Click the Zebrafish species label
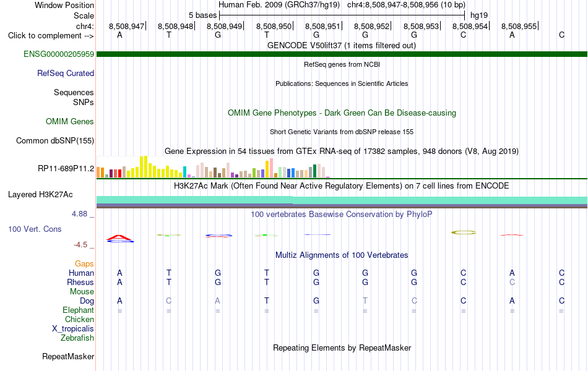The height and width of the screenshot is (371, 588). (x=77, y=338)
